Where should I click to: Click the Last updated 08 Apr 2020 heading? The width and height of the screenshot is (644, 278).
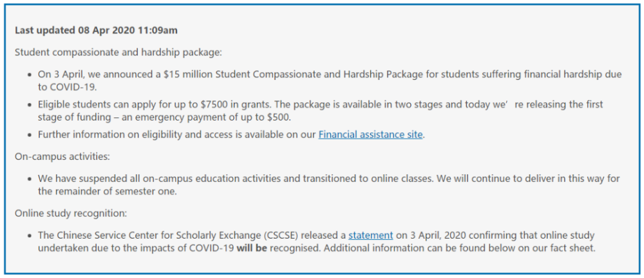pyautogui.click(x=97, y=30)
